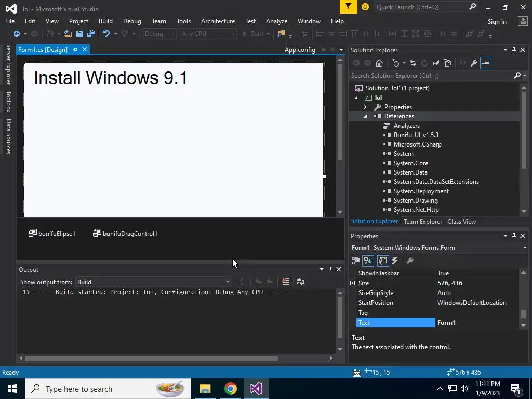Open File Explorer from the taskbar
The image size is (532, 399).
[x=205, y=389]
